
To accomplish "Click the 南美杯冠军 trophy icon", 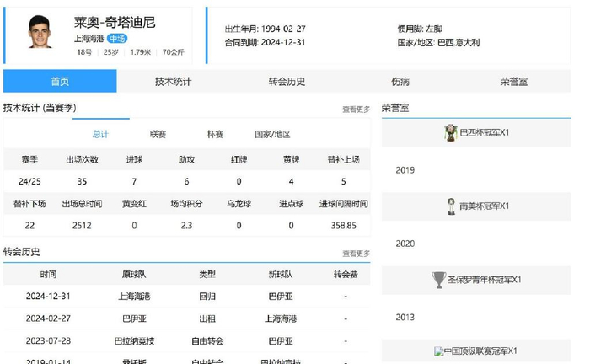I will (x=451, y=206).
